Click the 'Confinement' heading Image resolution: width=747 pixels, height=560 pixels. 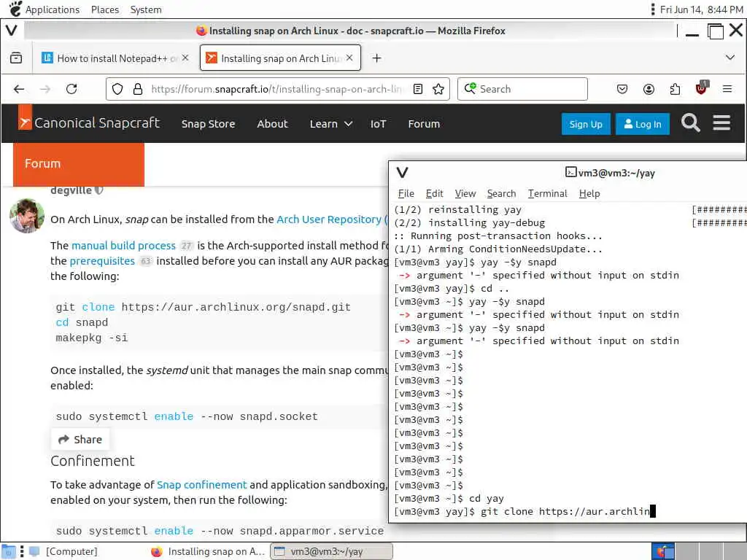tap(93, 461)
